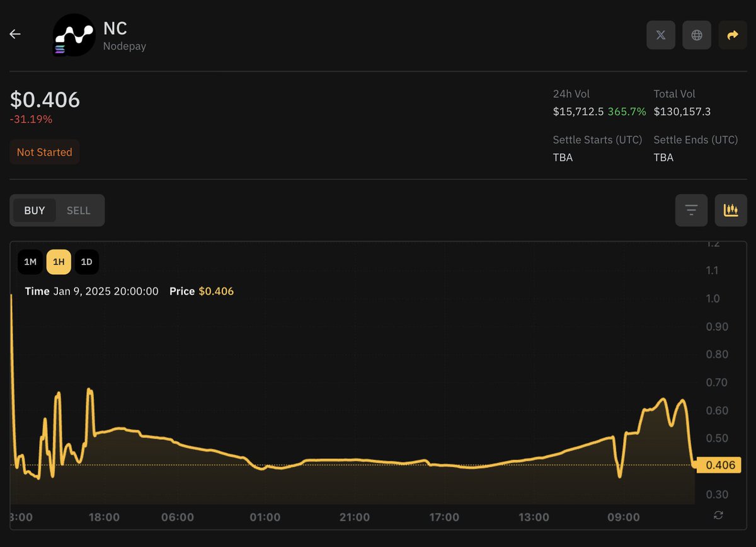The height and width of the screenshot is (547, 756).
Task: Click the -31.19% price change
Action: 31,119
